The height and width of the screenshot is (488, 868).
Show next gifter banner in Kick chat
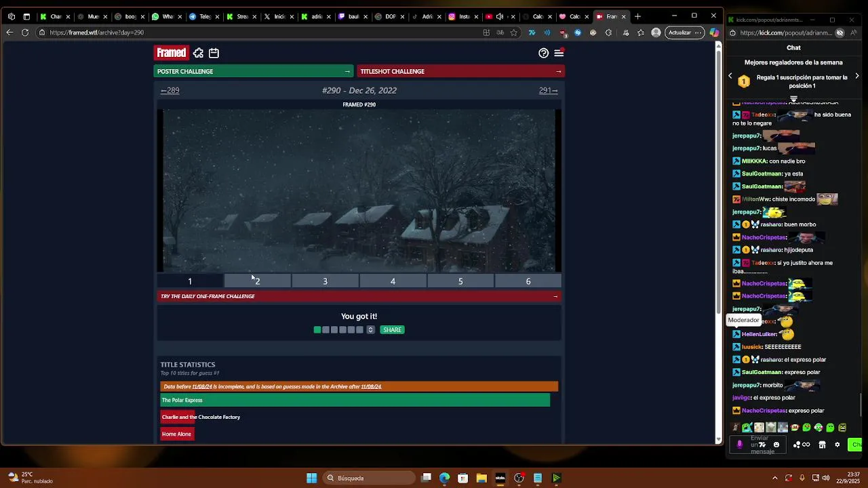point(857,77)
